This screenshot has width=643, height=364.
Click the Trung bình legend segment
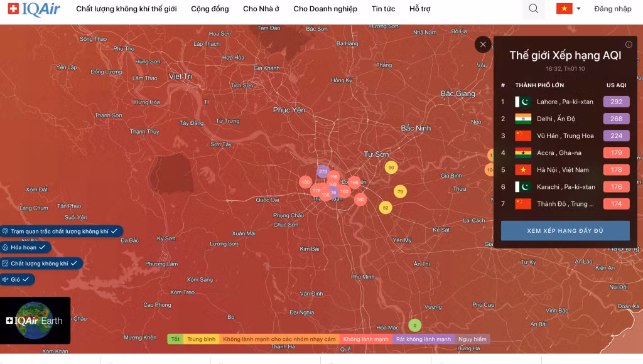coord(202,339)
